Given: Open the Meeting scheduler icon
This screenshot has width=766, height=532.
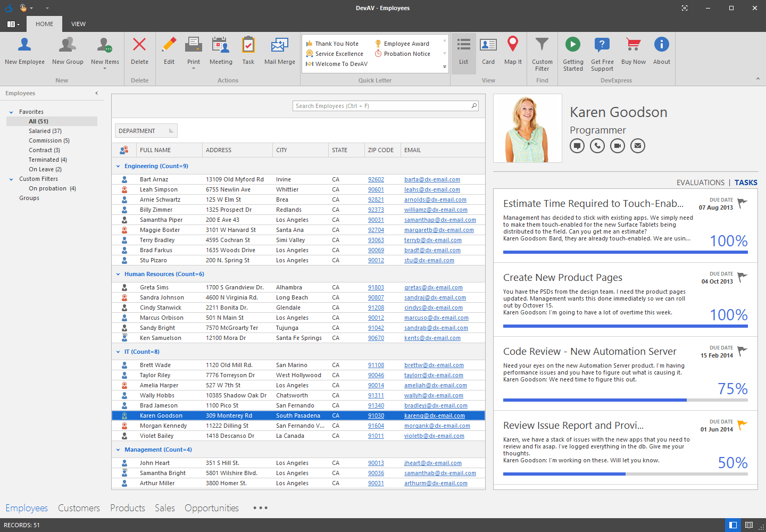Looking at the screenshot, I should (220, 45).
